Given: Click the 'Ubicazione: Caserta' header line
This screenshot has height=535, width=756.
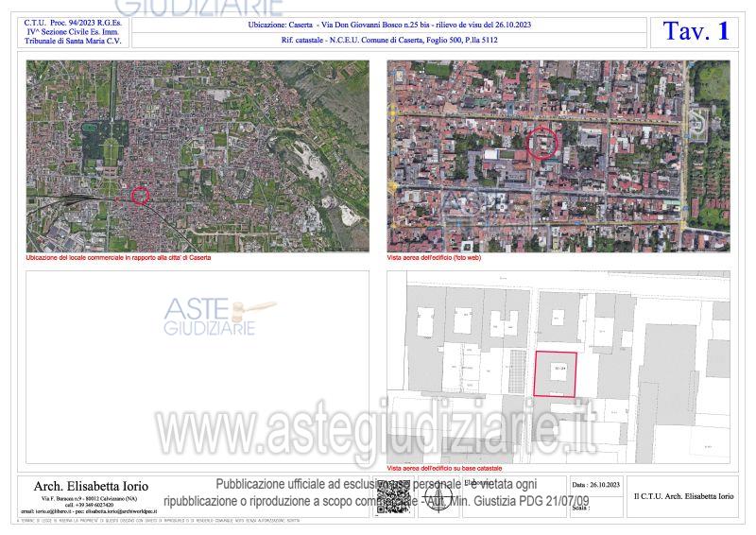Looking at the screenshot, I should point(390,25).
